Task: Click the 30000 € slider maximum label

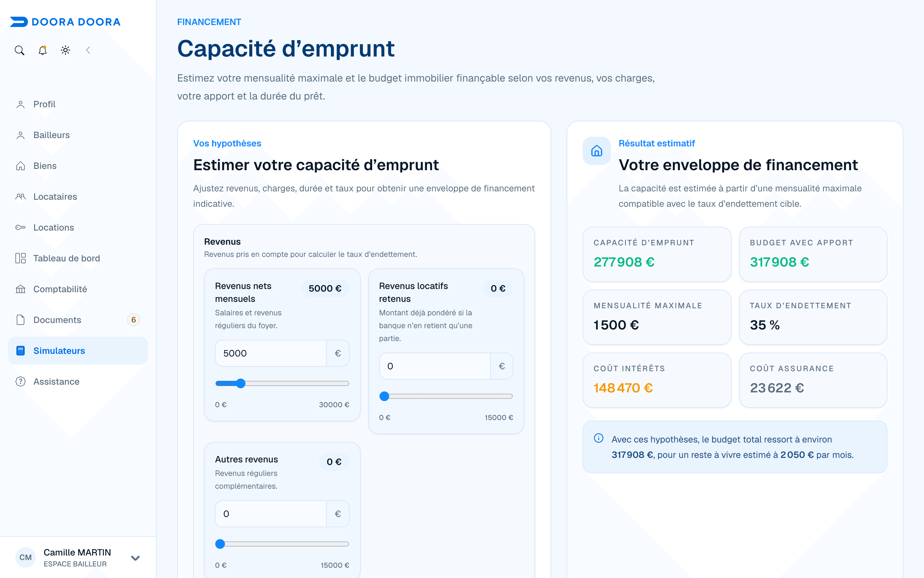Action: [x=334, y=405]
